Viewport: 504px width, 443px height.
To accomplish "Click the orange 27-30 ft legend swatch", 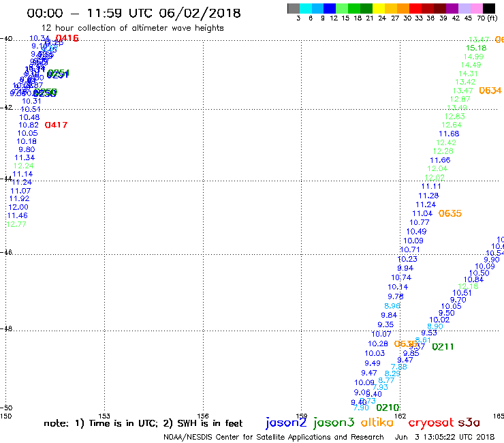I will tap(403, 8).
